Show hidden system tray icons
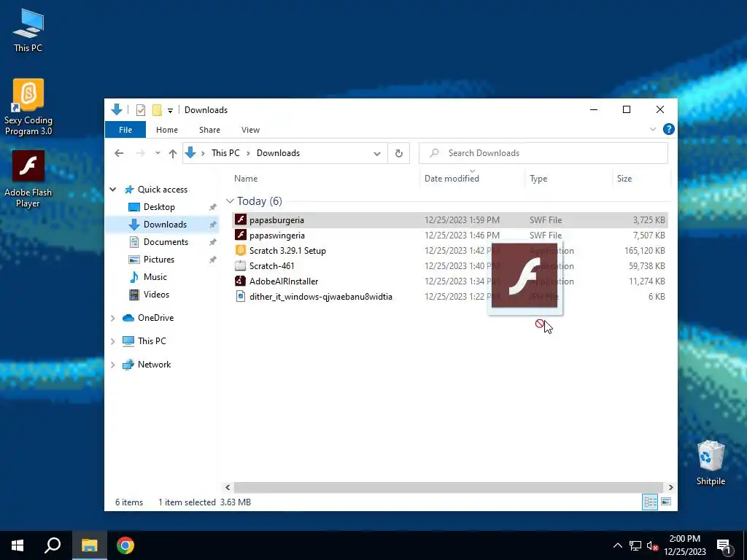 tap(617, 545)
